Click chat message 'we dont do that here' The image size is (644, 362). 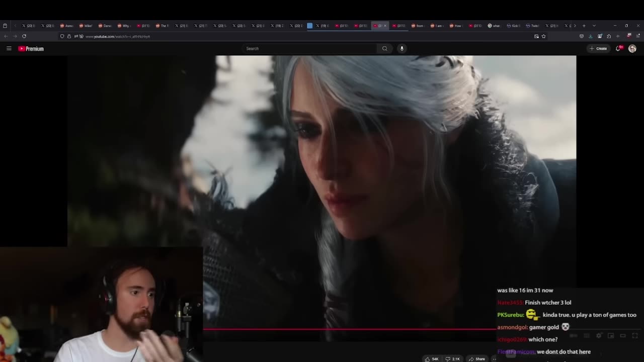[x=563, y=352]
